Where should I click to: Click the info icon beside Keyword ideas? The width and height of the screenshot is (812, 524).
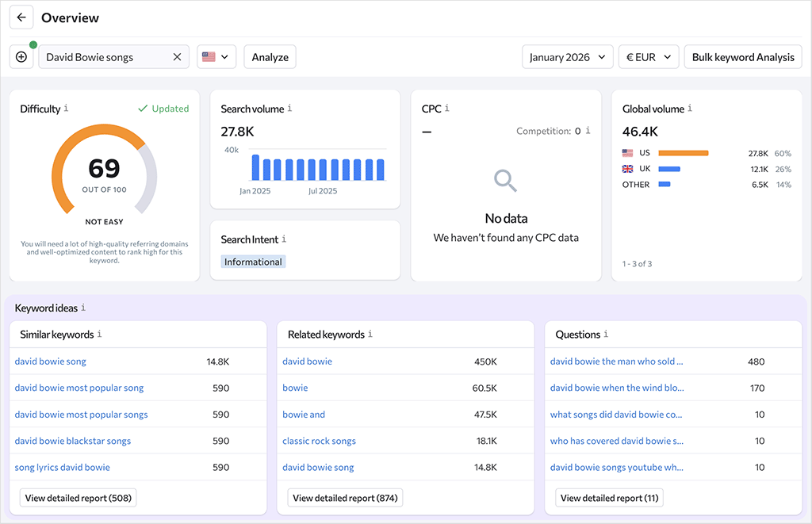[x=83, y=308]
